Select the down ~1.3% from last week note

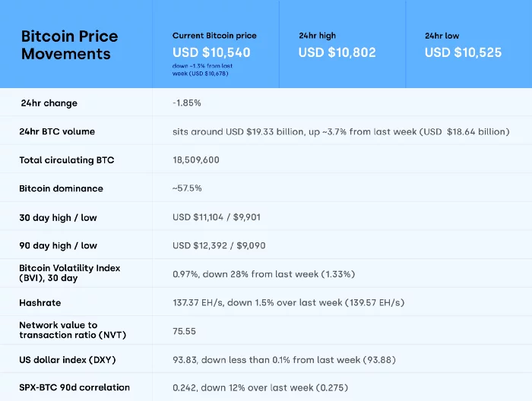pos(202,69)
